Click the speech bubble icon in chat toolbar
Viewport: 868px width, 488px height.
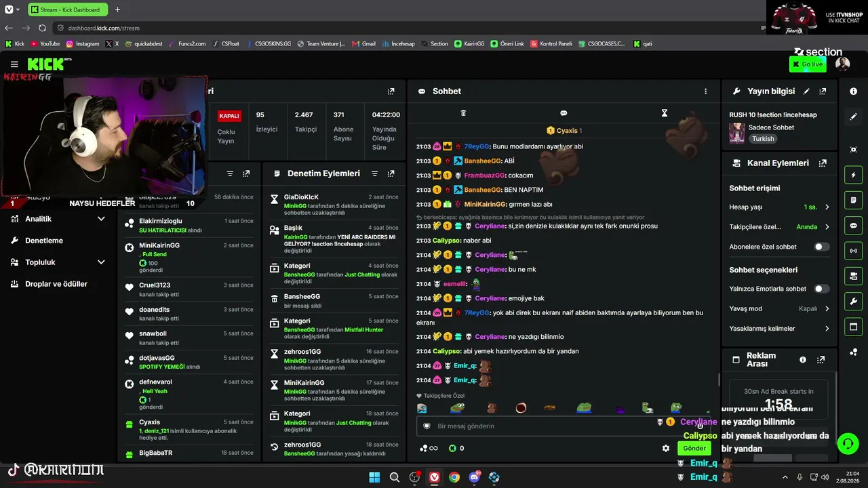564,113
